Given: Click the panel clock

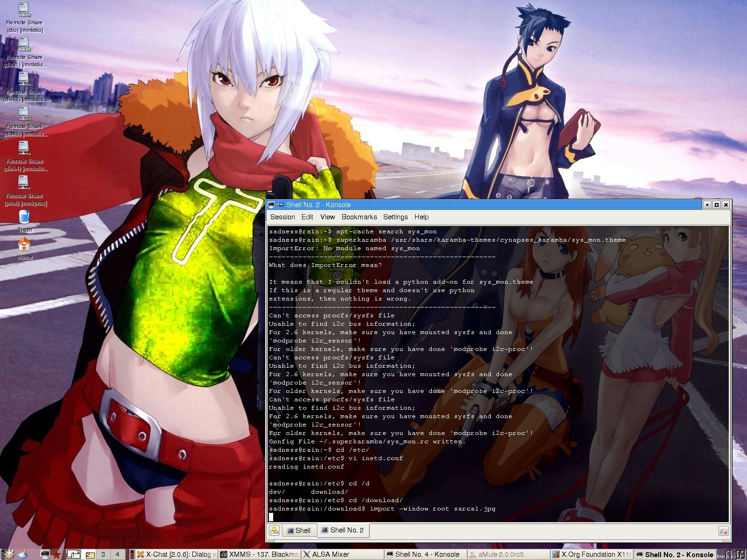Looking at the screenshot, I should (736, 553).
